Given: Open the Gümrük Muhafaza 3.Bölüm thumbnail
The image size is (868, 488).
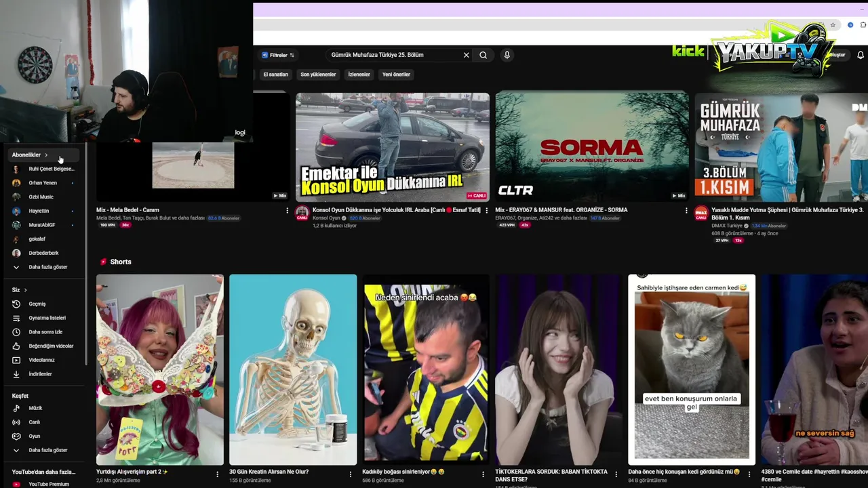Looking at the screenshot, I should point(781,147).
